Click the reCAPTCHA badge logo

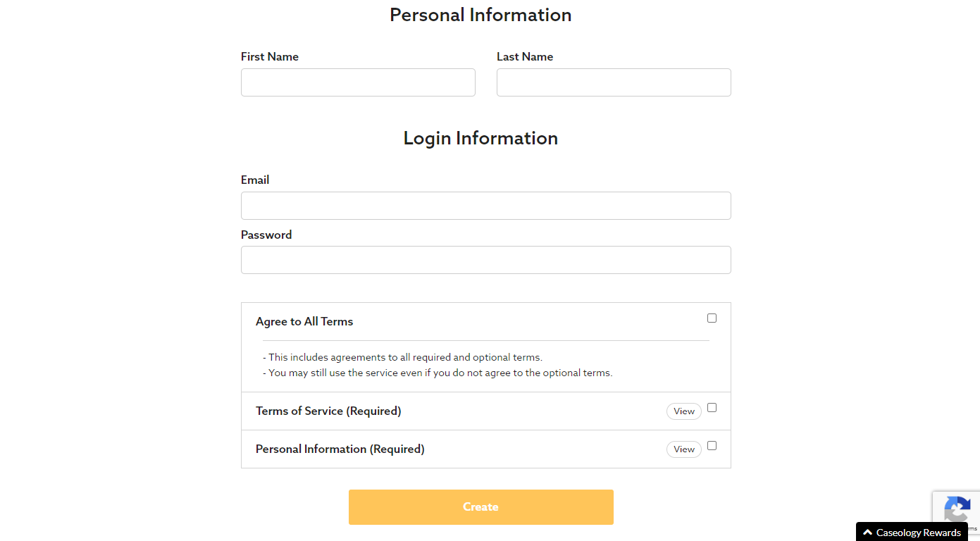(x=957, y=509)
